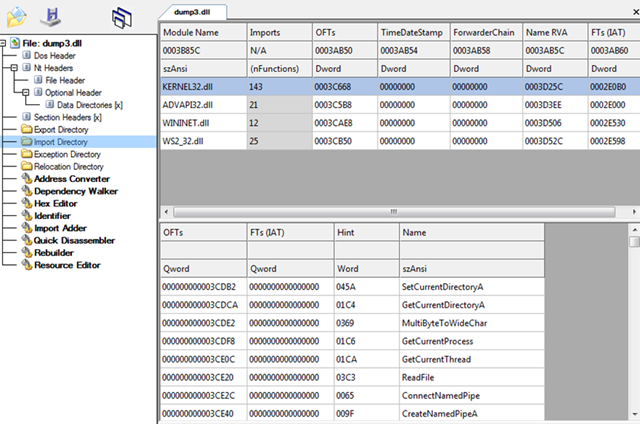Viewport: 640px width, 424px height.
Task: Click the Relocation Directory folder icon
Action: pos(27,166)
